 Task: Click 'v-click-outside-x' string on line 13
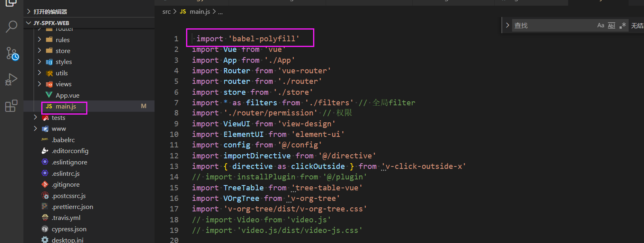(x=424, y=166)
